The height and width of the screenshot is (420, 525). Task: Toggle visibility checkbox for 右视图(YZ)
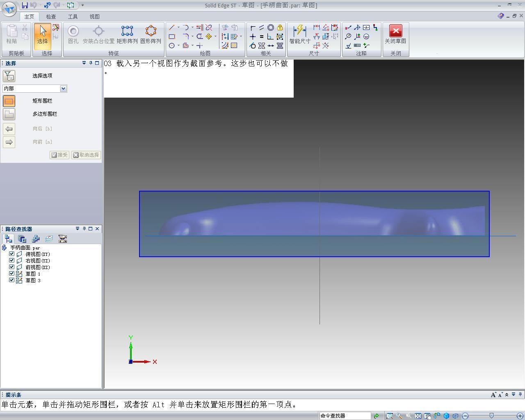(12, 260)
